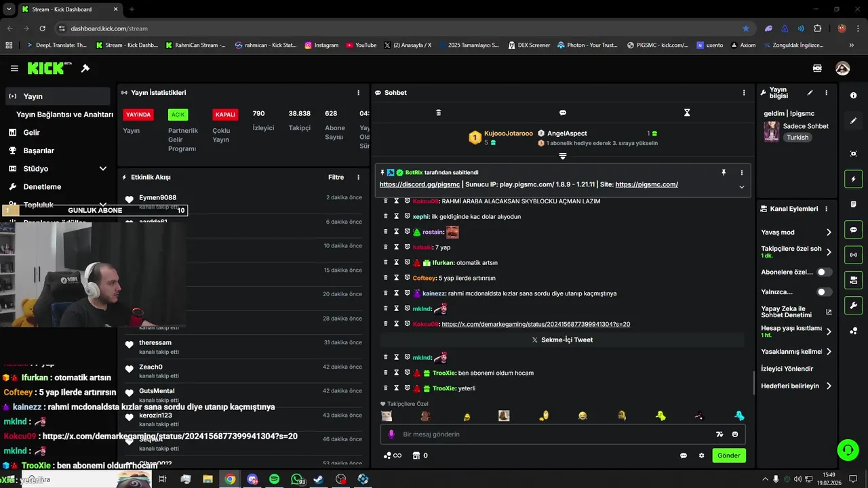The width and height of the screenshot is (868, 488).
Task: Open Yasaklanmış kelimeler settings arrow
Action: tap(829, 352)
